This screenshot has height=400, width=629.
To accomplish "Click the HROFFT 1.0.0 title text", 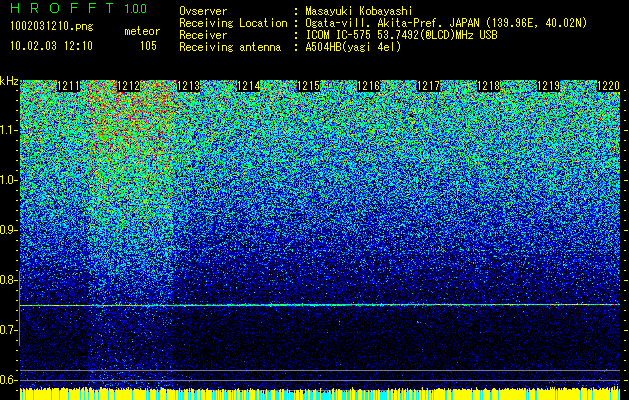I will click(79, 8).
